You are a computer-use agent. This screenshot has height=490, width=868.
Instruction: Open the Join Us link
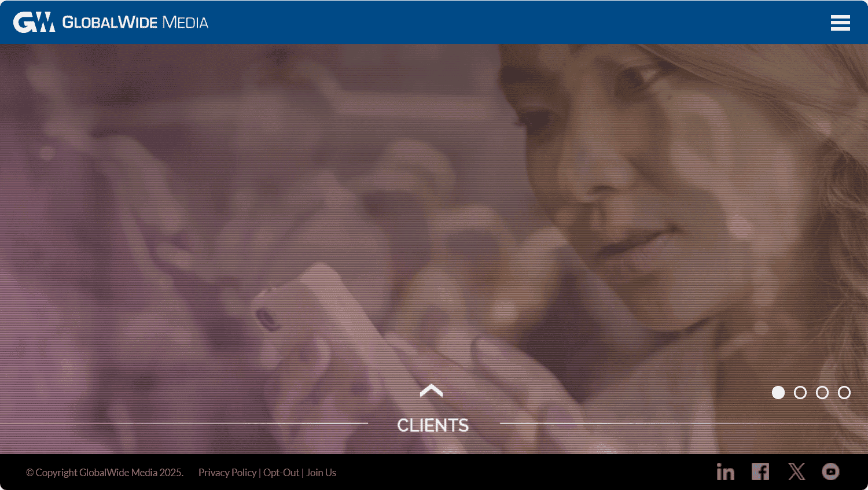click(321, 473)
